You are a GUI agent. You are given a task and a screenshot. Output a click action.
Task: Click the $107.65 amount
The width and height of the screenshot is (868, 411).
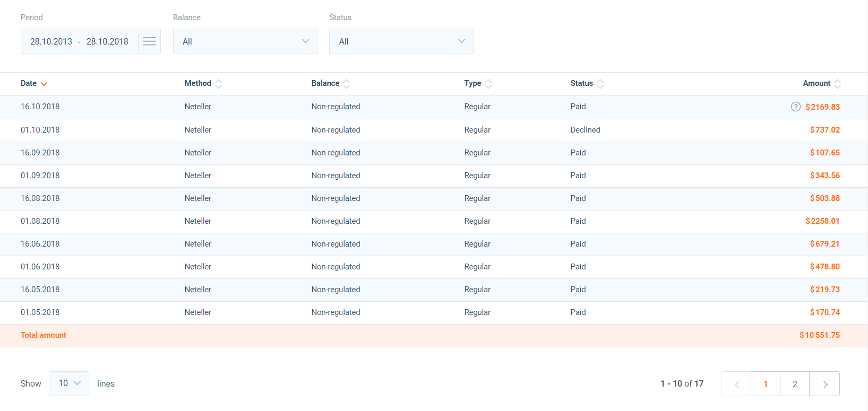824,153
